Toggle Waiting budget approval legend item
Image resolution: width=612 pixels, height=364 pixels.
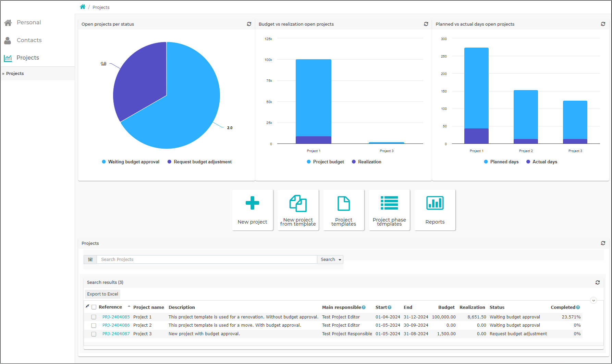coord(131,162)
